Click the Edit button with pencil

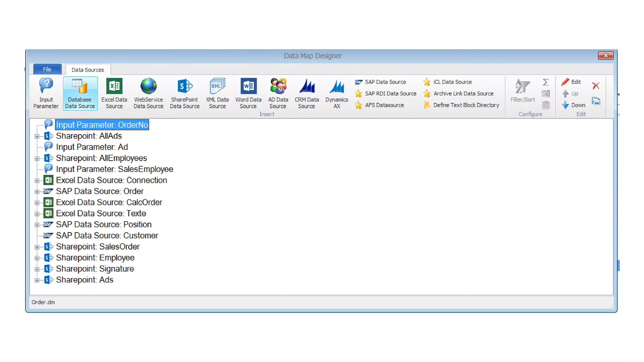pyautogui.click(x=571, y=82)
